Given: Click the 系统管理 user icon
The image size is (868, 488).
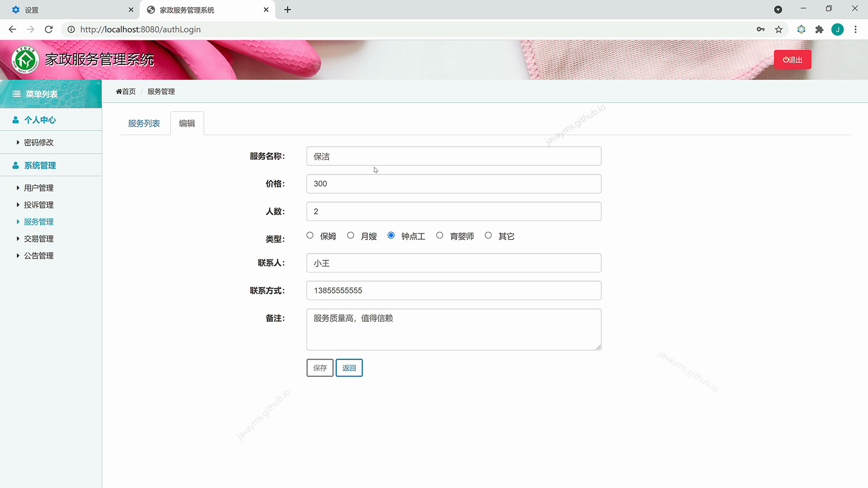Looking at the screenshot, I should (x=15, y=165).
